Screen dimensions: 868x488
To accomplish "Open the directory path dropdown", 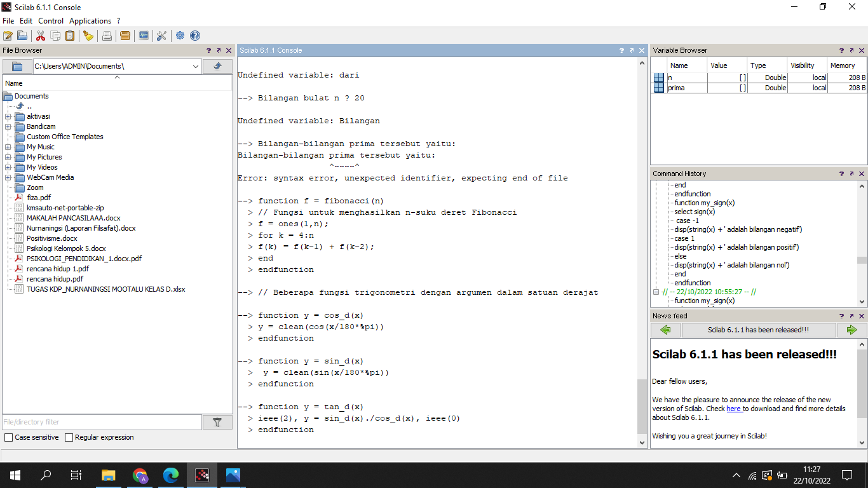I will (x=195, y=66).
